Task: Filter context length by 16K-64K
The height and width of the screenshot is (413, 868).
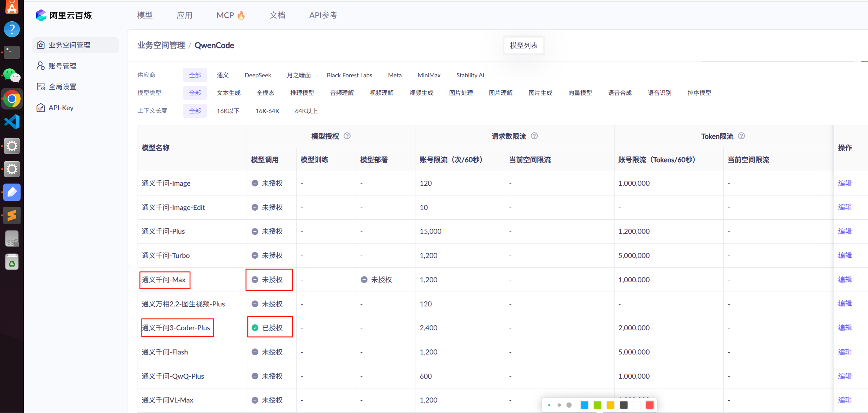Action: (x=267, y=111)
